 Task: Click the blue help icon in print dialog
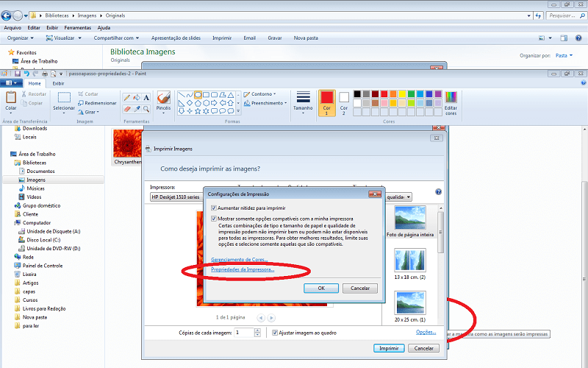pyautogui.click(x=438, y=191)
